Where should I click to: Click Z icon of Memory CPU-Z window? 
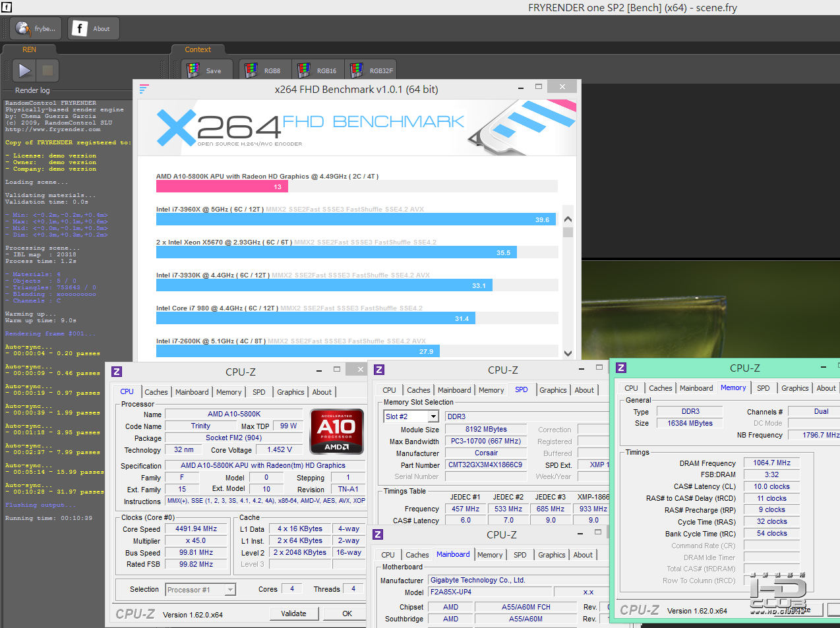click(x=621, y=368)
